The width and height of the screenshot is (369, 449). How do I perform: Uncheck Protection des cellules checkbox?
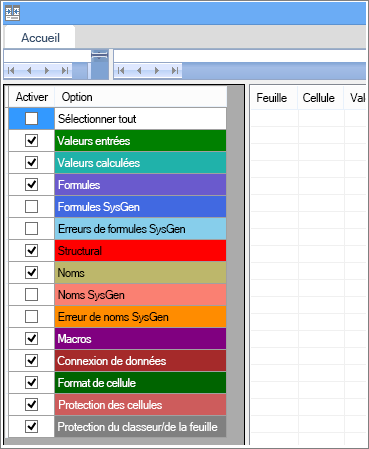point(31,404)
